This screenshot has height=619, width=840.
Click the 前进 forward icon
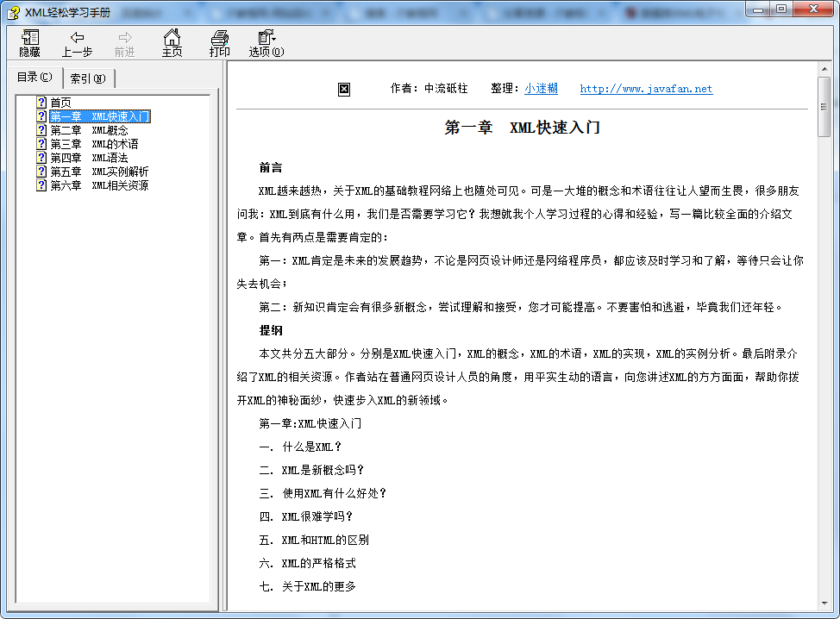(125, 42)
